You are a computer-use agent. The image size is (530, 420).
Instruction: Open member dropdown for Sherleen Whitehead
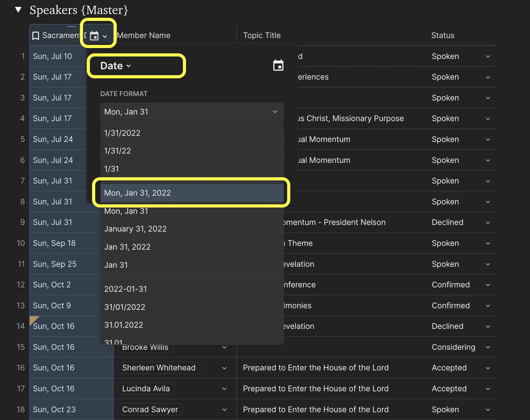tap(224, 368)
